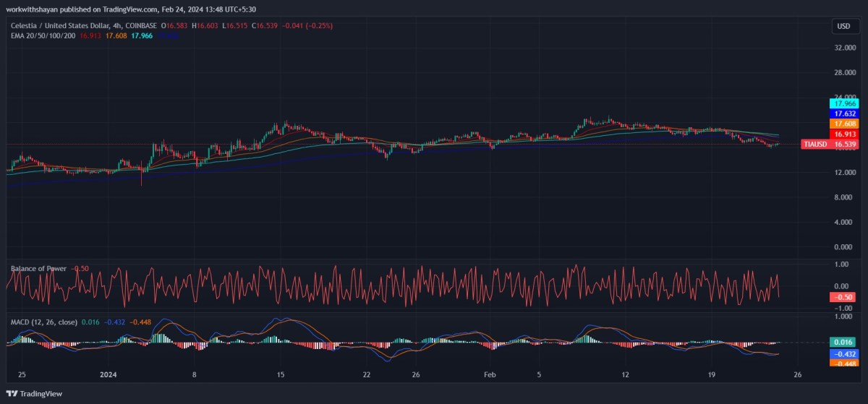Select the Balance of Power indicator label
This screenshot has width=868, height=404.
[x=38, y=269]
